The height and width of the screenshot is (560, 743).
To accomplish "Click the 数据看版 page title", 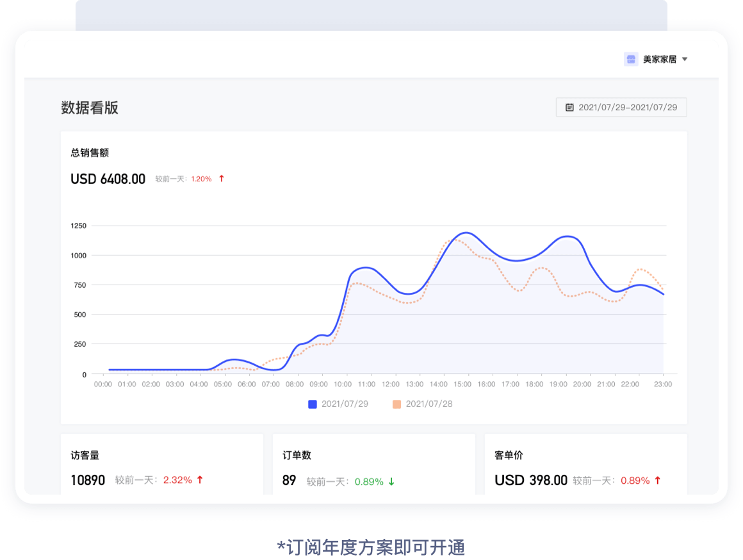I will pos(90,108).
